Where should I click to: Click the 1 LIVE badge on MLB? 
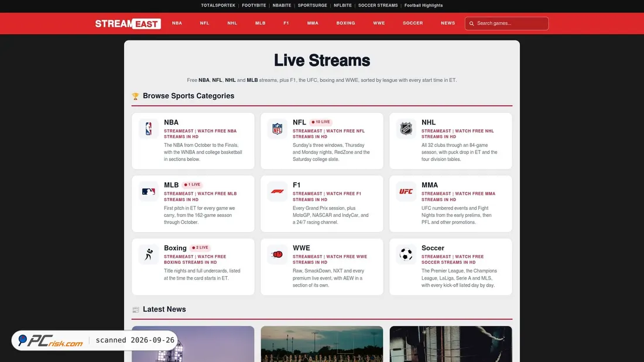[192, 185]
